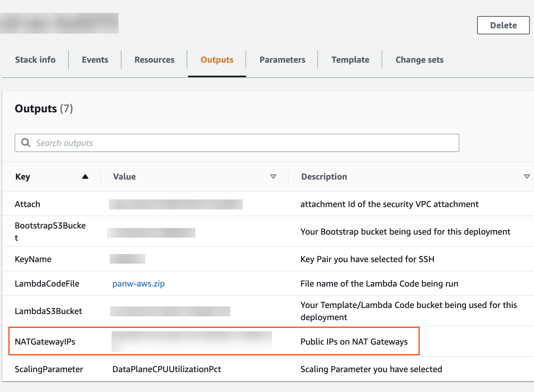
Task: View the Parameters tab
Action: pos(282,60)
